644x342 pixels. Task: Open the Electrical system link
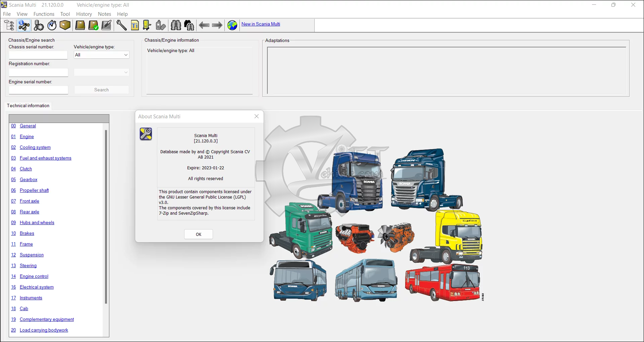point(37,287)
